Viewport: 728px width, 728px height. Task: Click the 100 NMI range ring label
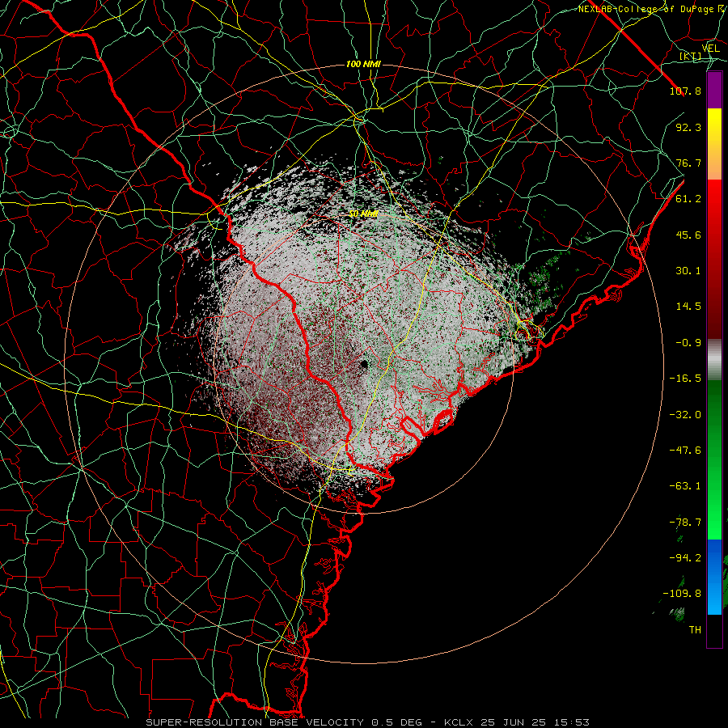click(x=363, y=64)
